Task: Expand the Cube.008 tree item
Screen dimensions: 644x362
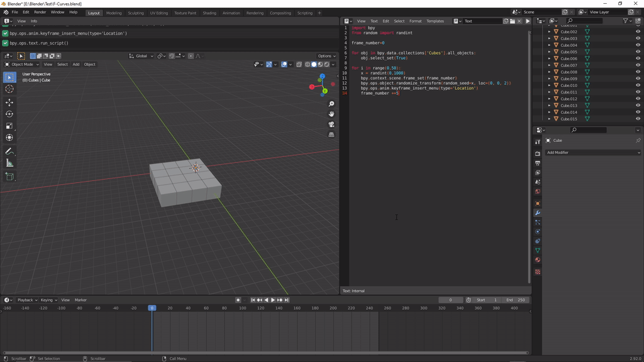Action: (549, 72)
